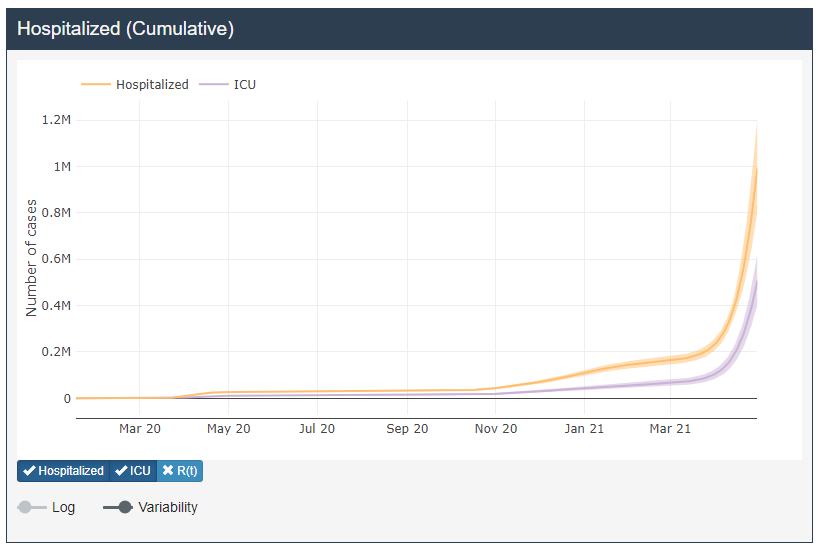Click the Mar 20 x-axis label
This screenshot has width=822, height=556.
click(140, 429)
